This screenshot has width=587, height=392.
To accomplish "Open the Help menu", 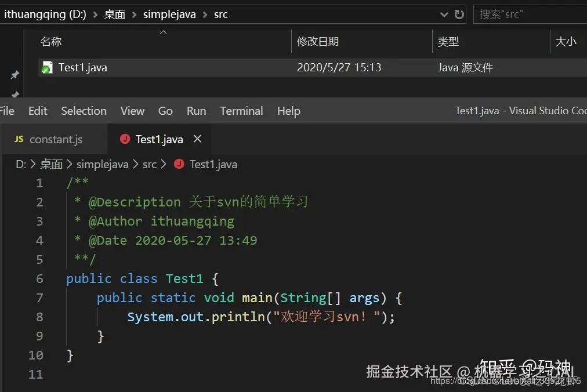I will 289,111.
